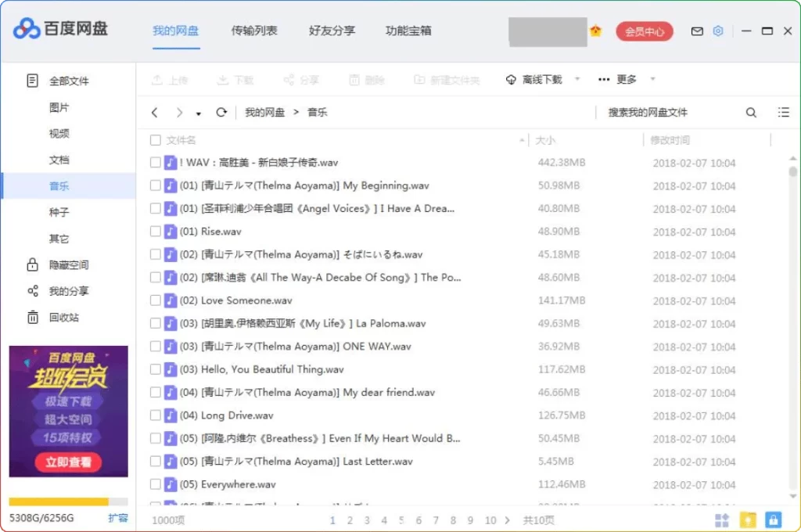Click the download (下载) toolbar icon
Viewport: 801px width, 532px height.
point(222,79)
